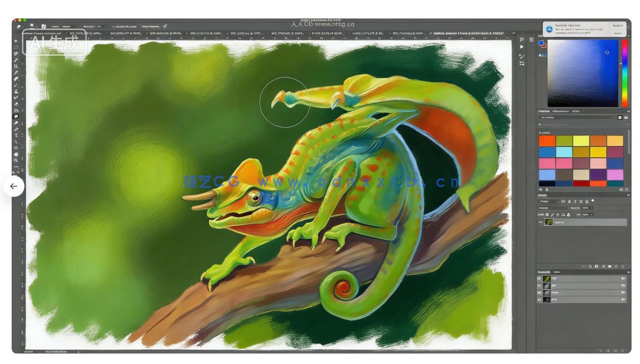Open the layer kind filter dropdown
The height and width of the screenshot is (364, 640).
tap(549, 201)
